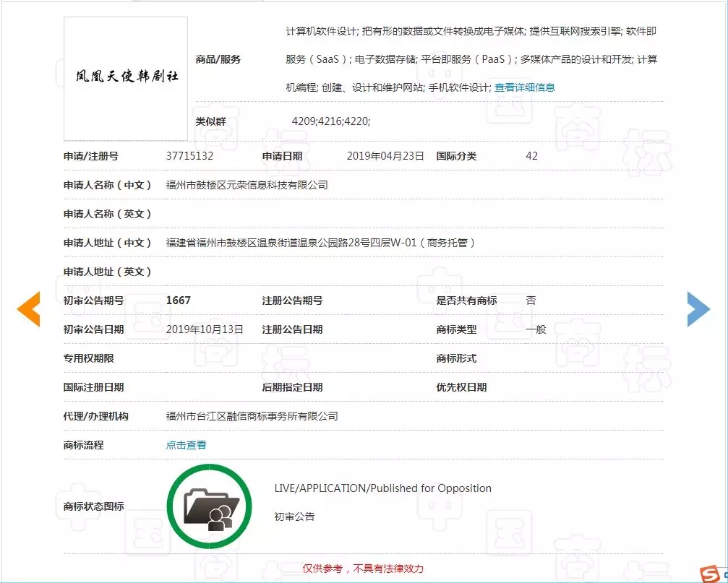
Task: Select international class value 42
Action: tap(531, 156)
